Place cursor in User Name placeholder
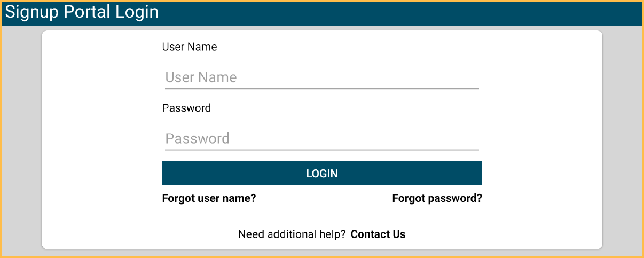Screen dimensions: 644x258 [201, 77]
